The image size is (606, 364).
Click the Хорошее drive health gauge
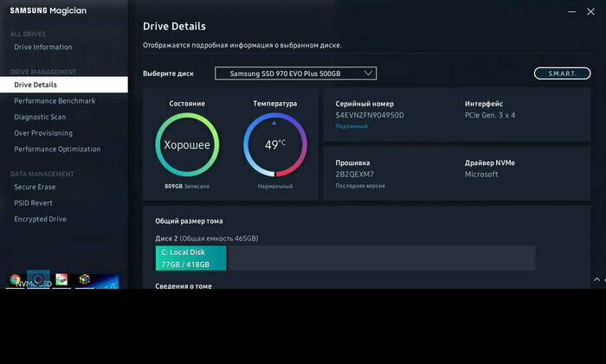coord(187,144)
